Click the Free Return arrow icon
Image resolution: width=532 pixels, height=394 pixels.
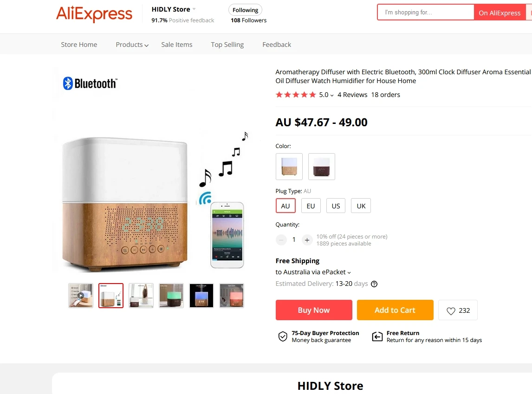pos(377,336)
